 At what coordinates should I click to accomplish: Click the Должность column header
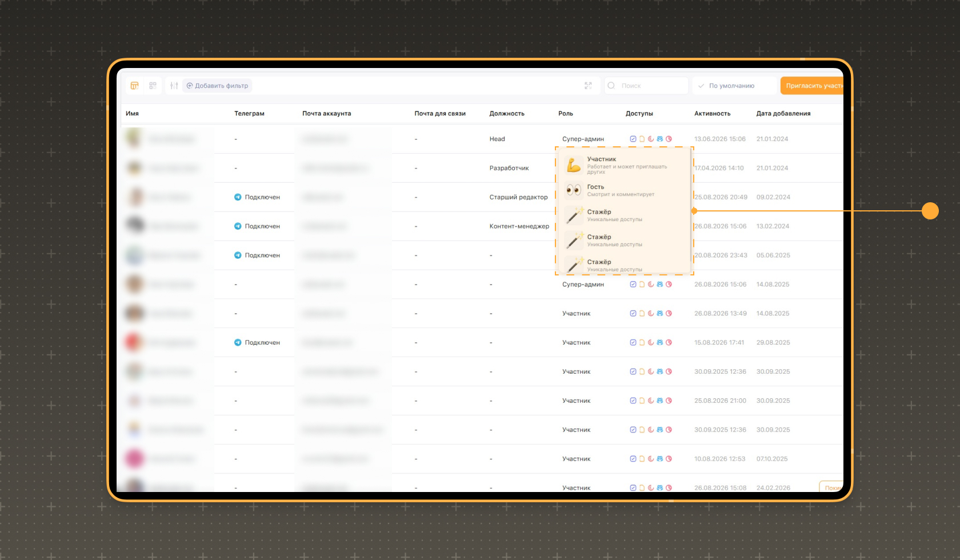click(x=507, y=113)
